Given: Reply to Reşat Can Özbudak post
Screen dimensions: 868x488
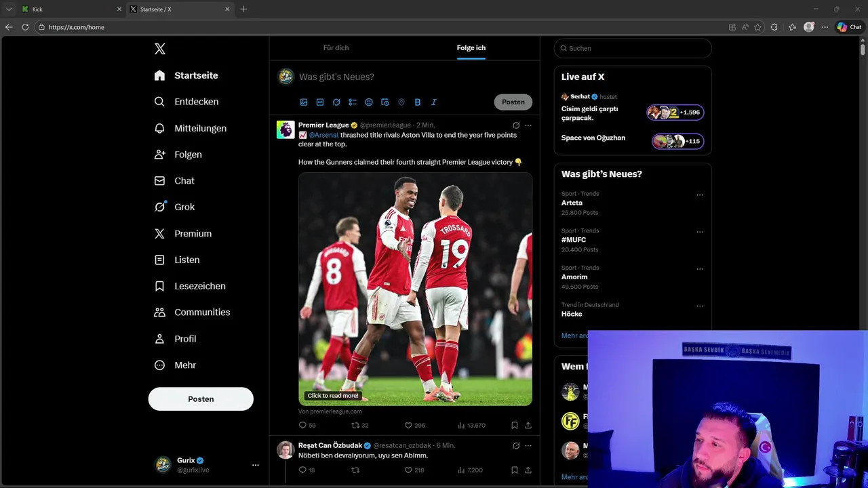Looking at the screenshot, I should tap(307, 470).
